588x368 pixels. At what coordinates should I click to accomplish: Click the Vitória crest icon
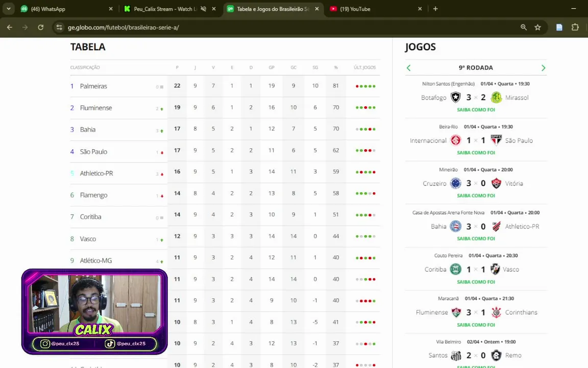click(496, 183)
